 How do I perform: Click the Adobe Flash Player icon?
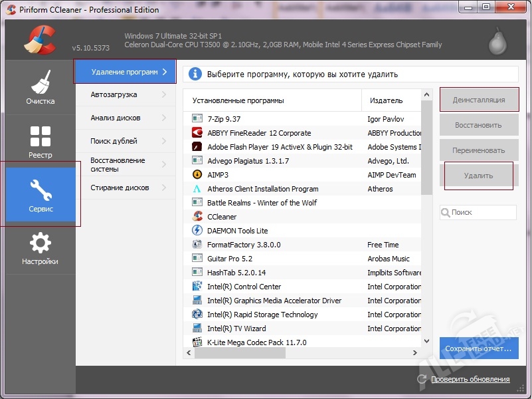[197, 147]
